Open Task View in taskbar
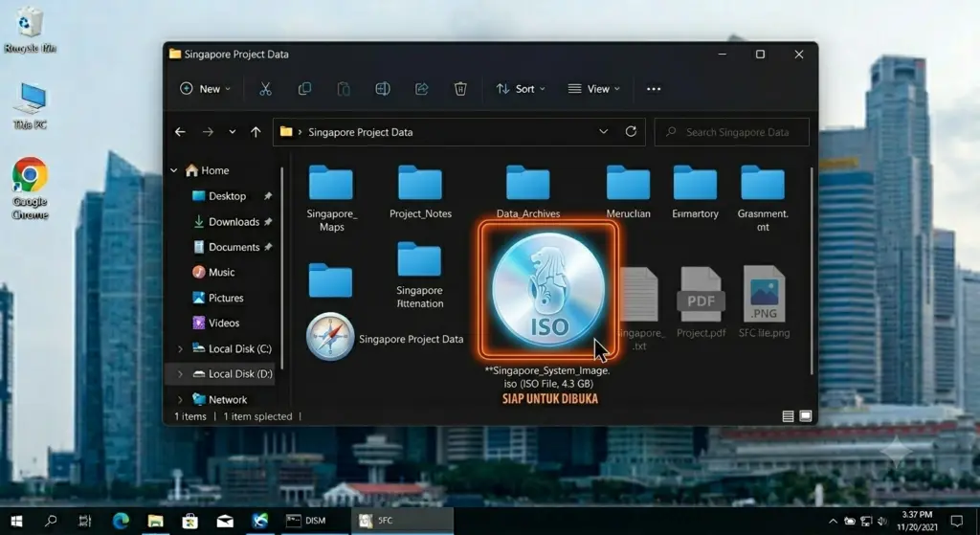 [x=85, y=520]
